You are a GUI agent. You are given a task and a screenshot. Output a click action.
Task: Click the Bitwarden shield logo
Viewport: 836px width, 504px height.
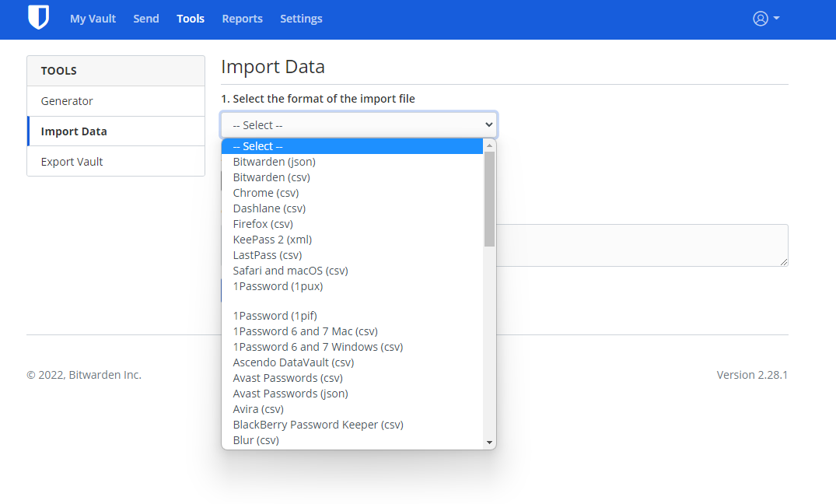[37, 17]
